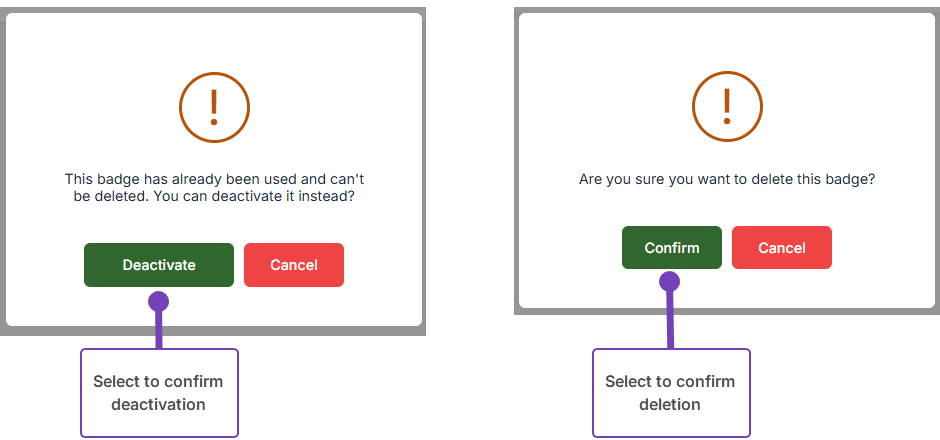Viewport: 940px width, 440px height.
Task: Select the 'Select to confirm deletion' callout
Action: pyautogui.click(x=670, y=393)
